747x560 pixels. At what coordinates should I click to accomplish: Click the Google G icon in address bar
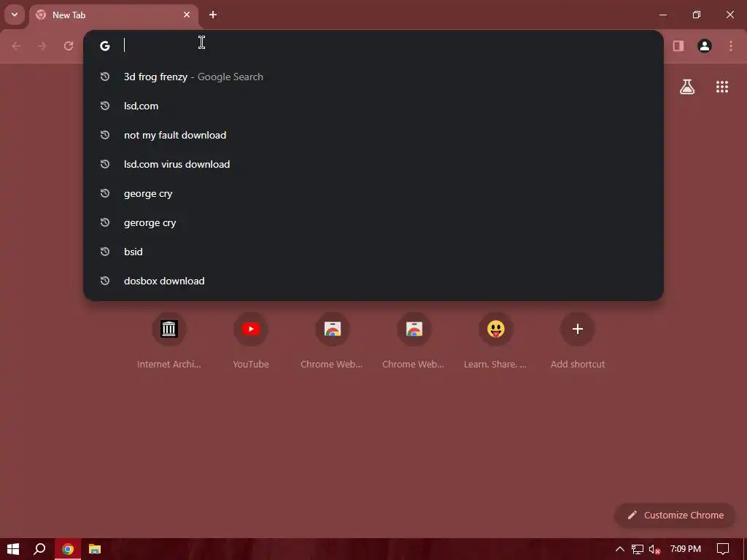click(105, 46)
